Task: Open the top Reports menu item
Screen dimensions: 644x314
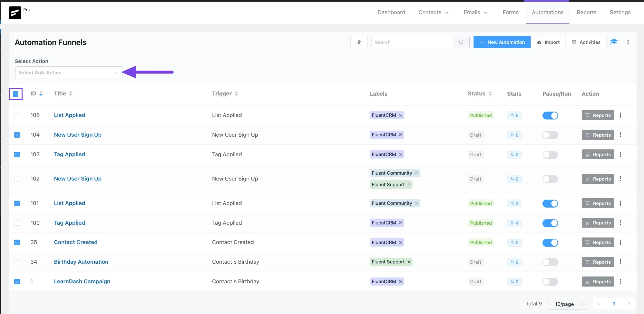Action: click(586, 12)
